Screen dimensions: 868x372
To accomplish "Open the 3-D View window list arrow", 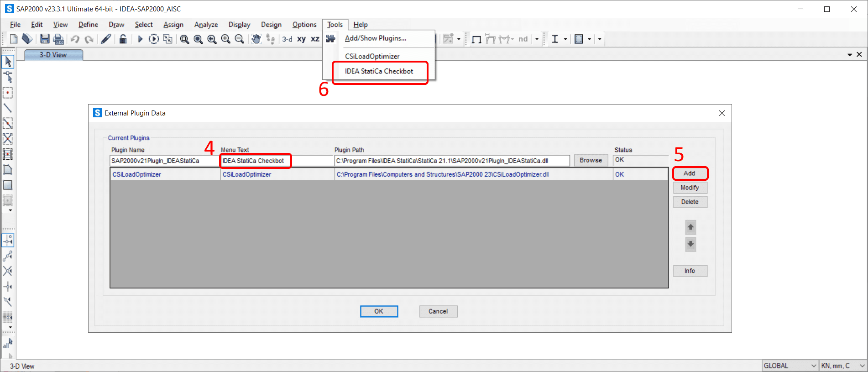I will pos(850,55).
